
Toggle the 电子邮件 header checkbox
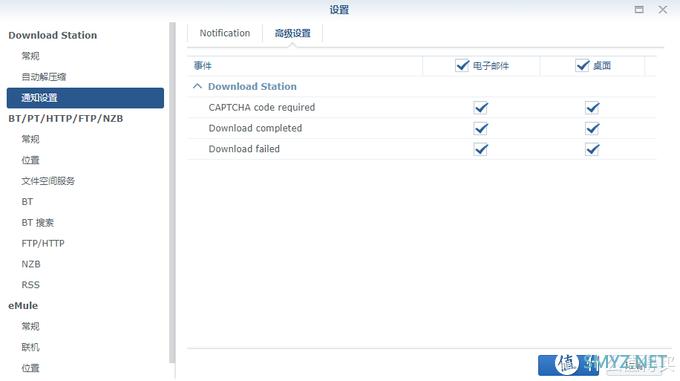(462, 65)
